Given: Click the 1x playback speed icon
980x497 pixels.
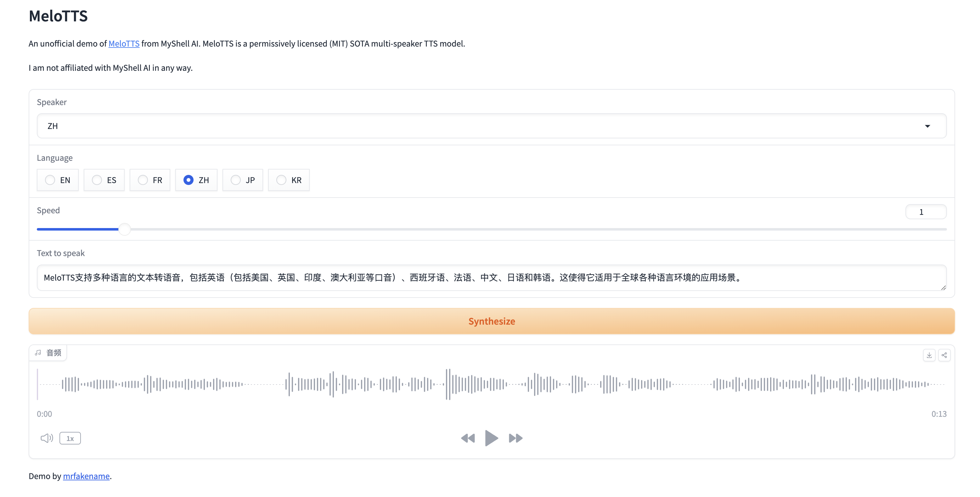Looking at the screenshot, I should pyautogui.click(x=70, y=438).
